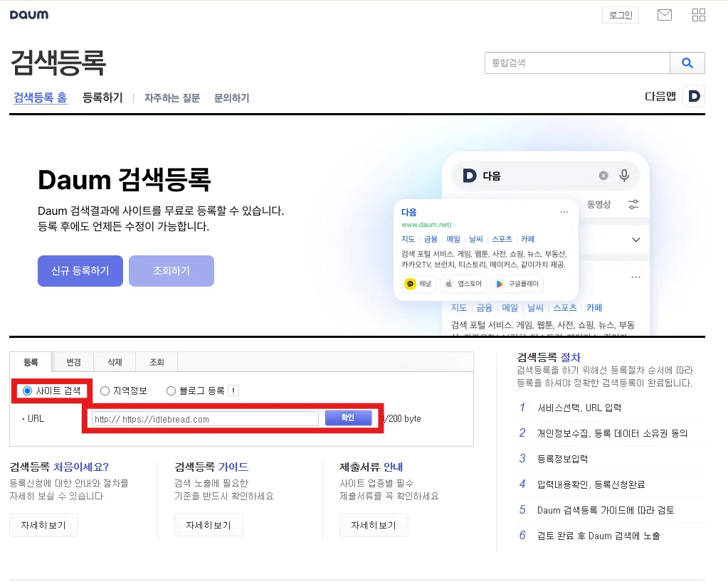Click 날씨 link in the preview card

coord(476,239)
